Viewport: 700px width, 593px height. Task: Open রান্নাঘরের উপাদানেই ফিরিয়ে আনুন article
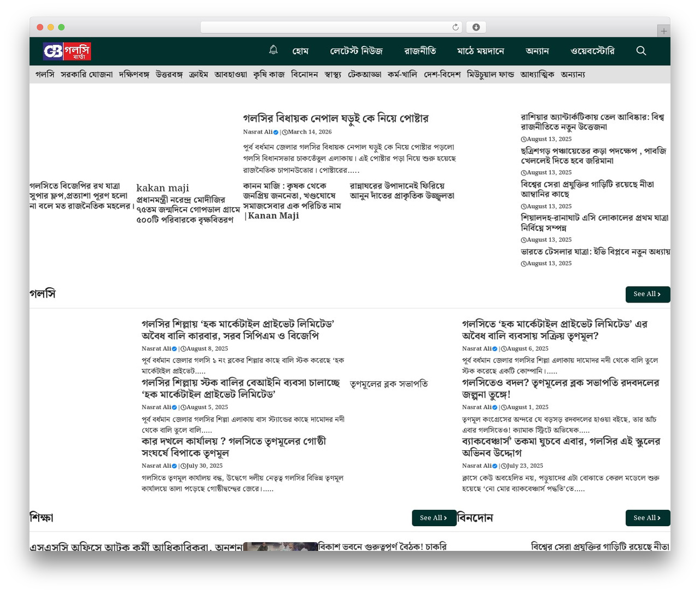click(402, 191)
